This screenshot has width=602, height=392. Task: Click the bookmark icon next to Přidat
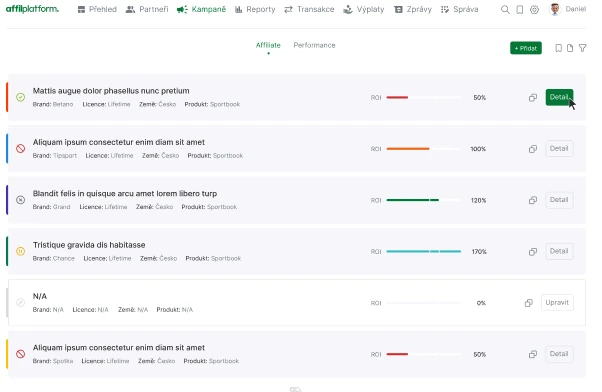559,48
